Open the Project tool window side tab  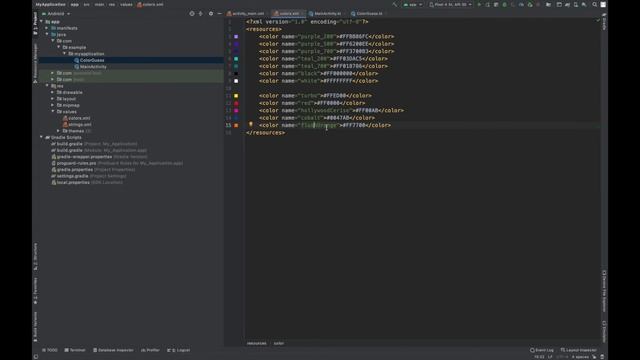[36, 24]
